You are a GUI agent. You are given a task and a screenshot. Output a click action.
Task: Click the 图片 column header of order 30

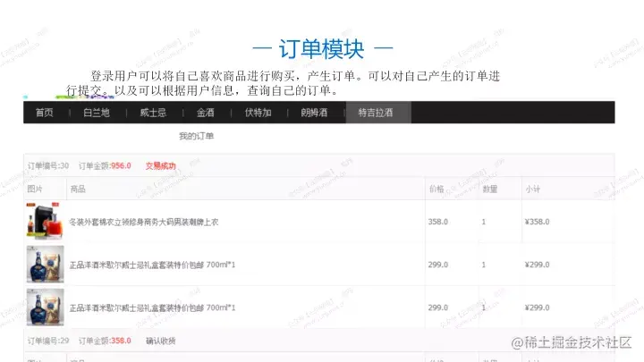coord(35,189)
